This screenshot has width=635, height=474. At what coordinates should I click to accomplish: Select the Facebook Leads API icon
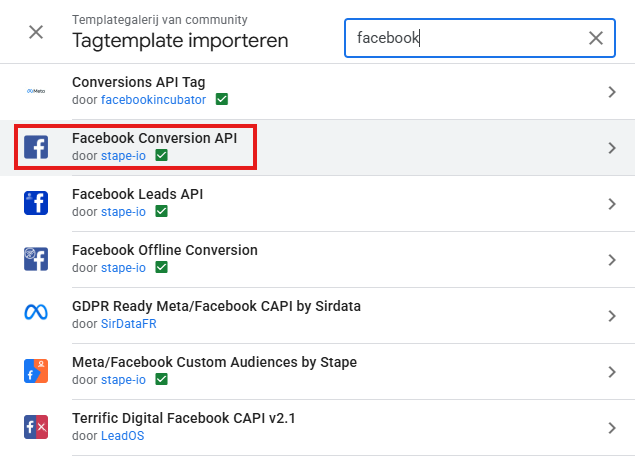point(36,203)
